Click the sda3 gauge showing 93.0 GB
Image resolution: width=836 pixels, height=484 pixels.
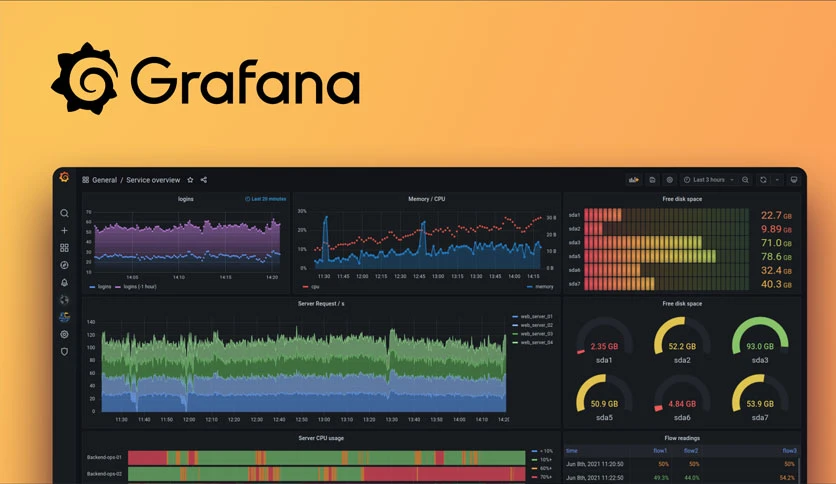click(x=760, y=340)
